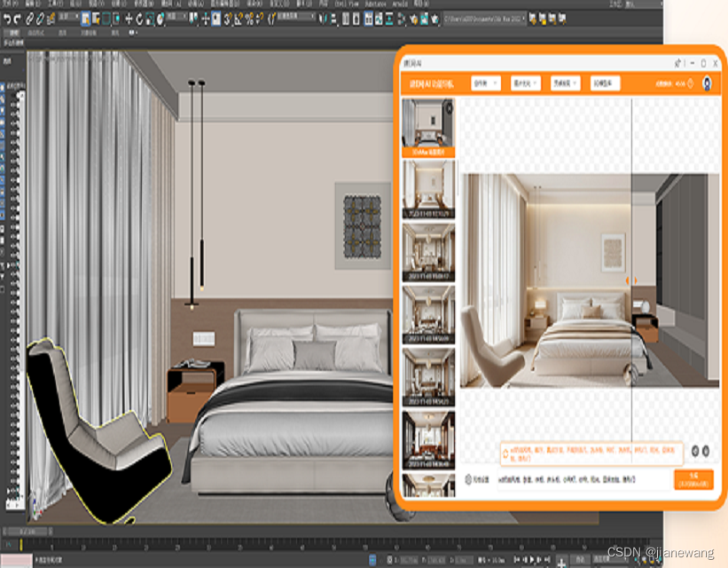The image size is (728, 568).
Task: Open advanced settings gear beside prompt
Action: pos(468,479)
